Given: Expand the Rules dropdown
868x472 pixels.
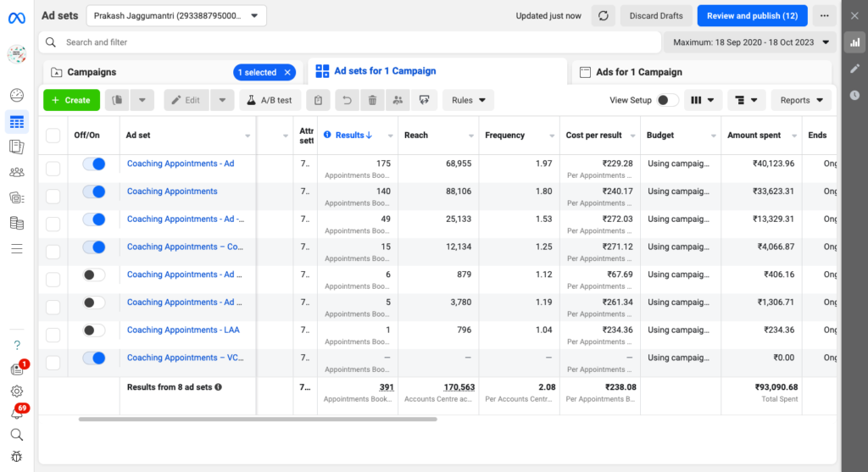Looking at the screenshot, I should pyautogui.click(x=468, y=100).
